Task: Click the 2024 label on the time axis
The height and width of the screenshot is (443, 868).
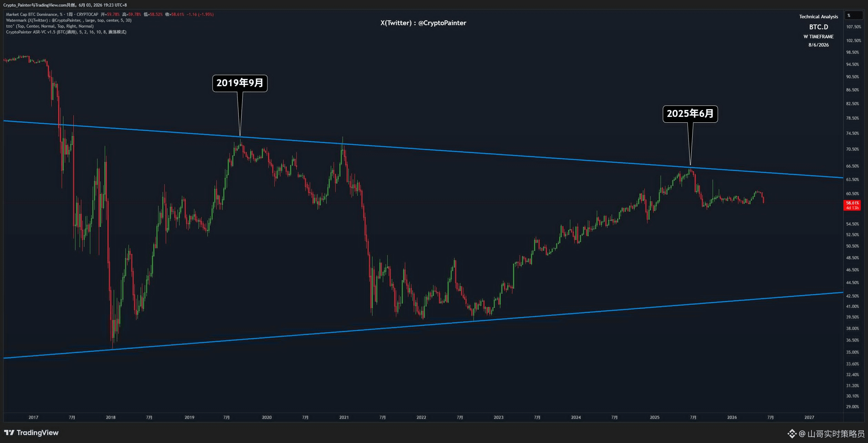Action: [x=576, y=417]
